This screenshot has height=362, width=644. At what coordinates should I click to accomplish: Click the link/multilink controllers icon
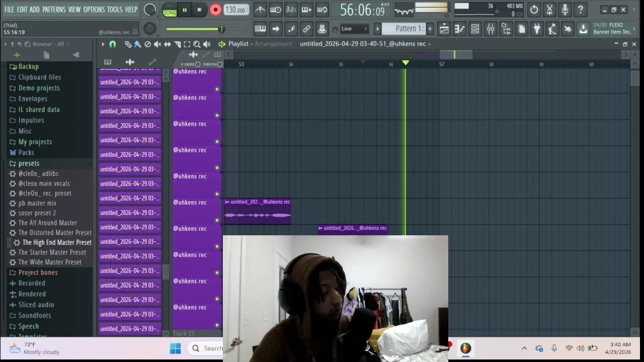306,29
